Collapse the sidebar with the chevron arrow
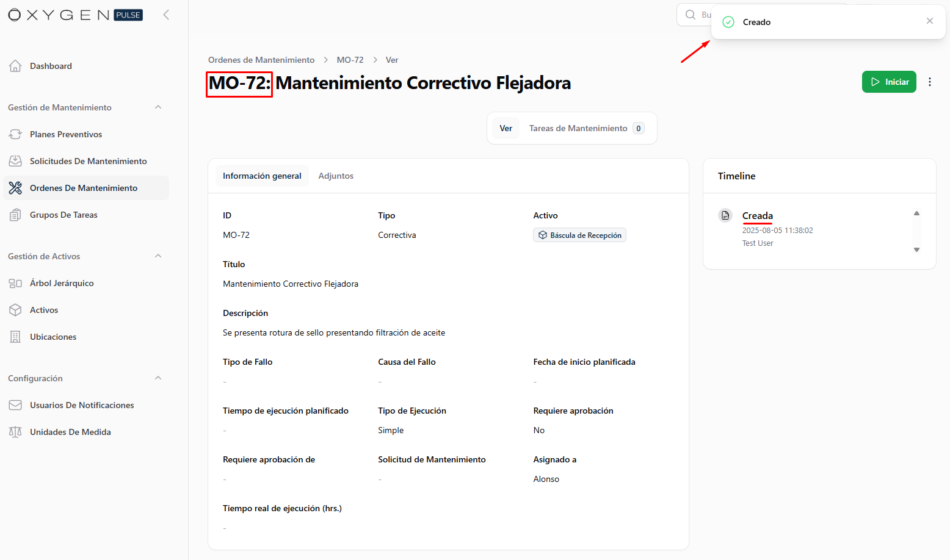This screenshot has width=950, height=560. [x=166, y=15]
